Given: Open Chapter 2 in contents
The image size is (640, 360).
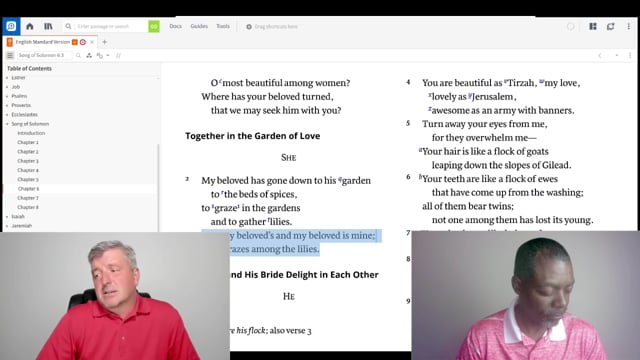Looking at the screenshot, I should click(x=28, y=152).
